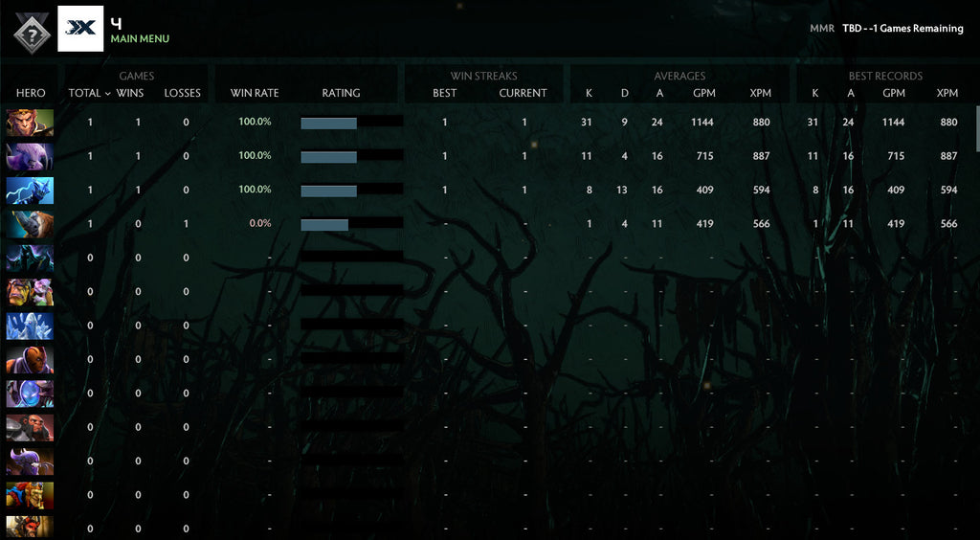
Task: Select the Riki hero portrait
Action: coord(30,156)
